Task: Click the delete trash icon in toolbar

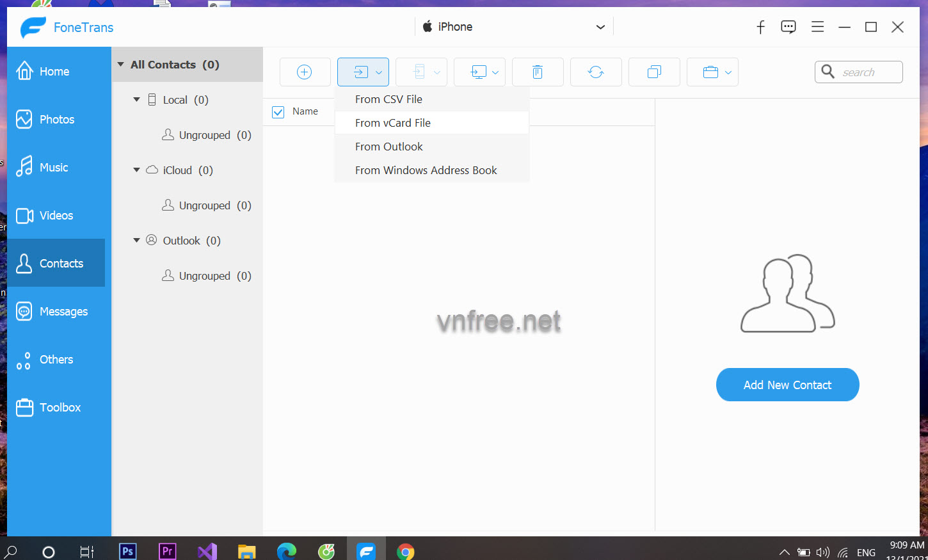Action: [x=538, y=72]
